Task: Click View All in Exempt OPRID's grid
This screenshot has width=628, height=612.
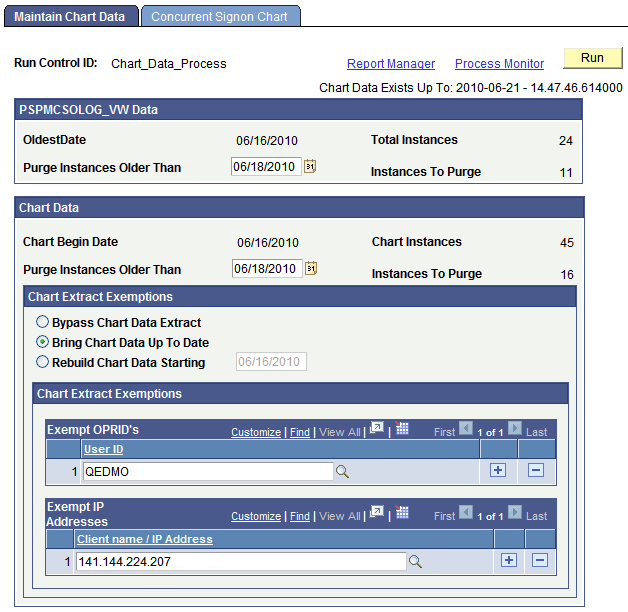Action: (x=340, y=432)
